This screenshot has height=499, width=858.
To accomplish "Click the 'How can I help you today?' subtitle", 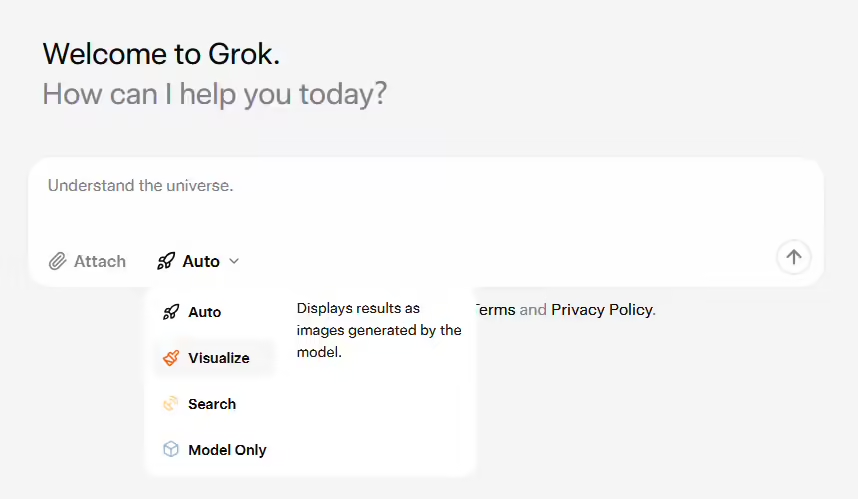I will (x=214, y=94).
